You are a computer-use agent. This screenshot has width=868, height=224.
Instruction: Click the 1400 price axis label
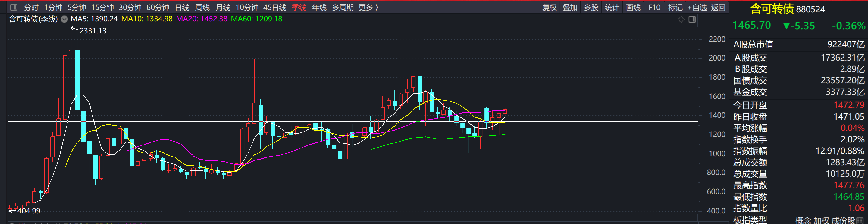[717, 115]
